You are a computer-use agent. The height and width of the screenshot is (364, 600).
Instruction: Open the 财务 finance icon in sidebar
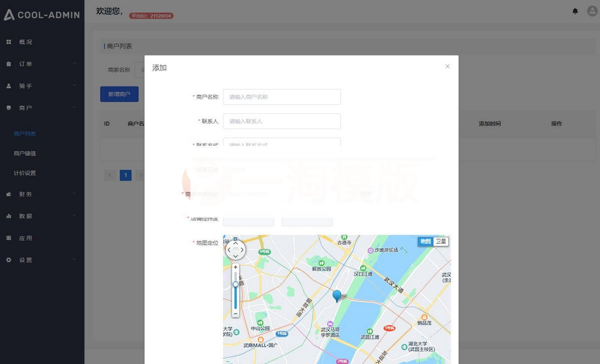(x=8, y=194)
